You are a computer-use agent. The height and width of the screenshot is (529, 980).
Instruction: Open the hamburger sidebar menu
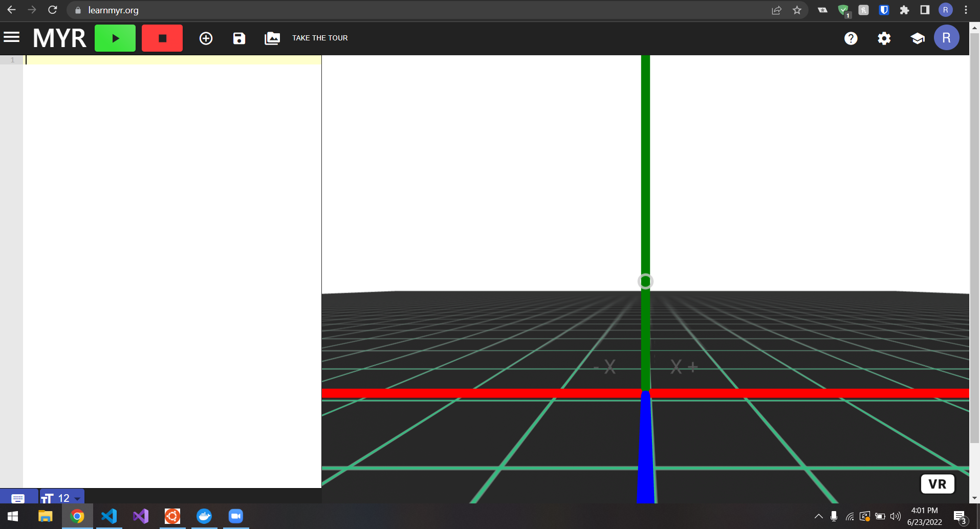click(11, 37)
